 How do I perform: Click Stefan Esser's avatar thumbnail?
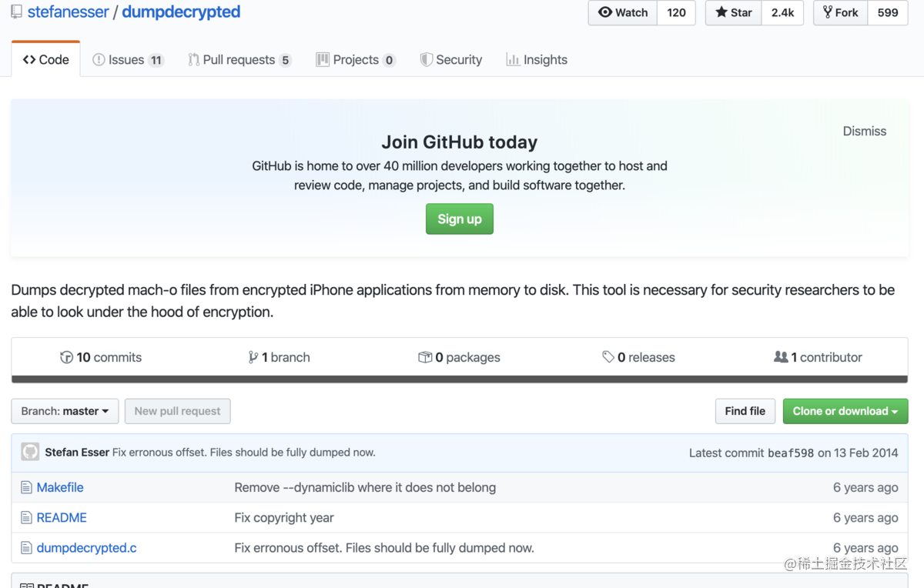point(30,452)
